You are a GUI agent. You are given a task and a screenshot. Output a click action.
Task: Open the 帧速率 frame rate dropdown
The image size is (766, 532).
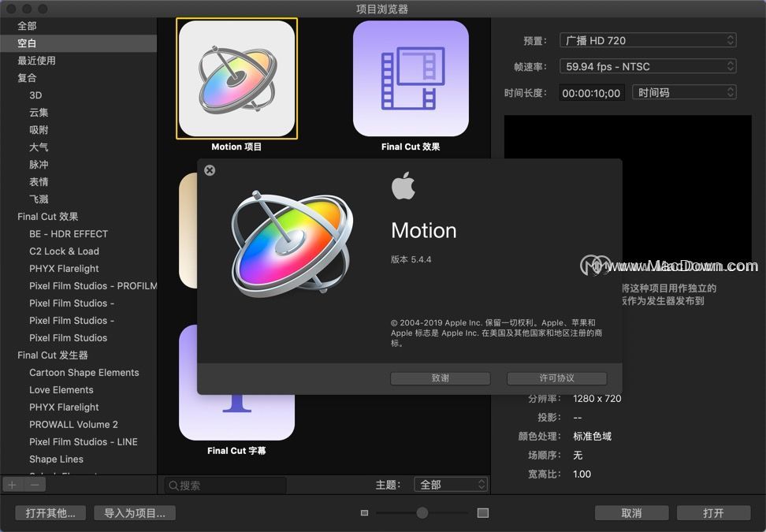click(x=648, y=66)
